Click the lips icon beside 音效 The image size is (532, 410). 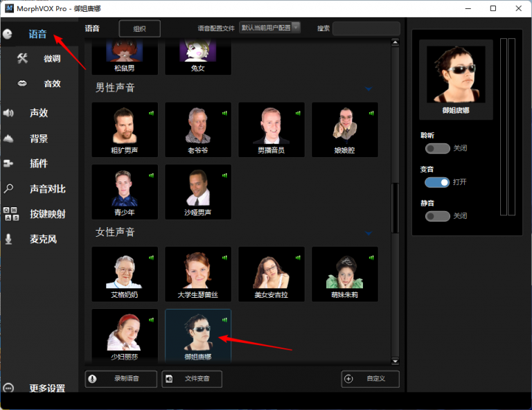tap(22, 83)
